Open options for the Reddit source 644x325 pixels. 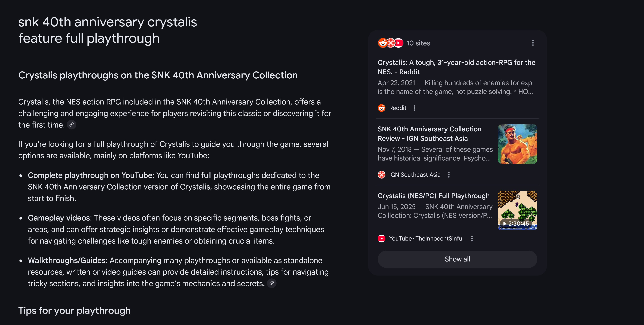tap(414, 108)
